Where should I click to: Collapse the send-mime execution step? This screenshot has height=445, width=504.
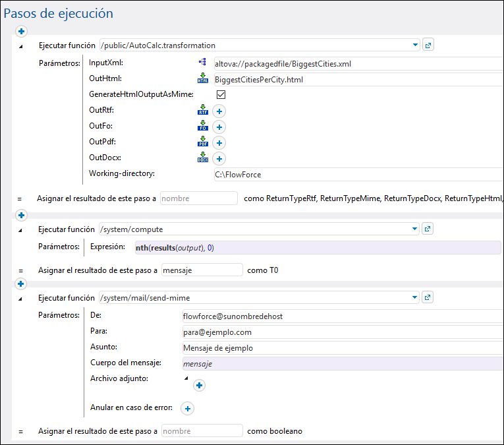coord(20,298)
